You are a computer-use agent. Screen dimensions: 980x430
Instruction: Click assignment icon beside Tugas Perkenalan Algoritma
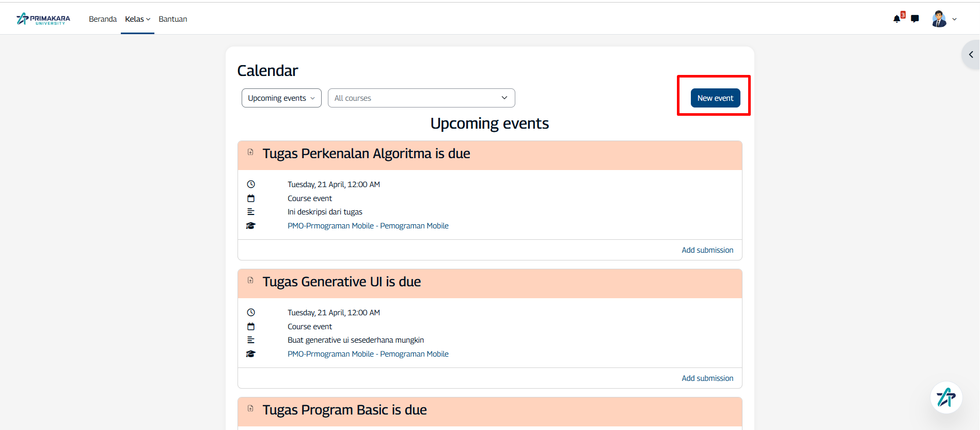pos(250,152)
